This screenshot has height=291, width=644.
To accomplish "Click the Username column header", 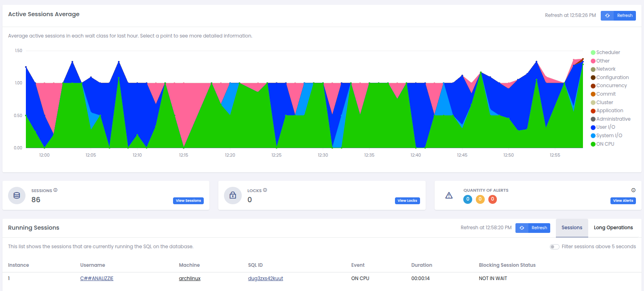I will (93, 265).
